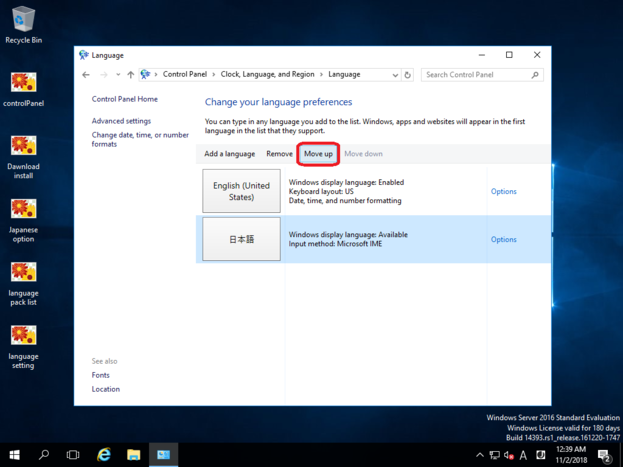Click the search magnifier in Control Panel

tap(535, 75)
